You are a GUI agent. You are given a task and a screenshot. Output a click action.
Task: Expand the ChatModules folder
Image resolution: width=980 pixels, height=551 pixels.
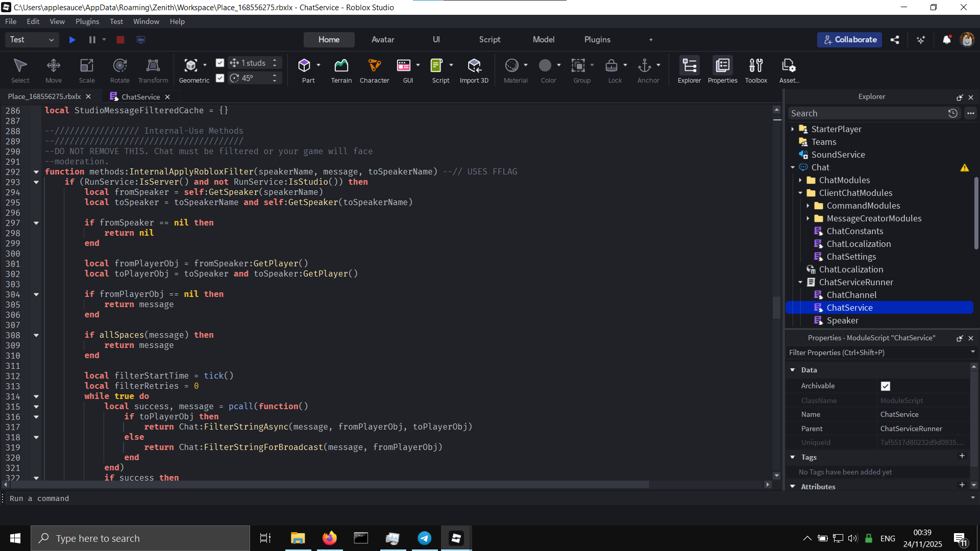coord(800,180)
